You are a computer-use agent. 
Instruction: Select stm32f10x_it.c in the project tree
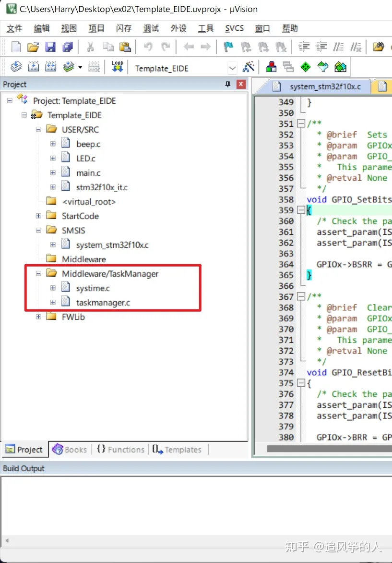click(x=102, y=187)
